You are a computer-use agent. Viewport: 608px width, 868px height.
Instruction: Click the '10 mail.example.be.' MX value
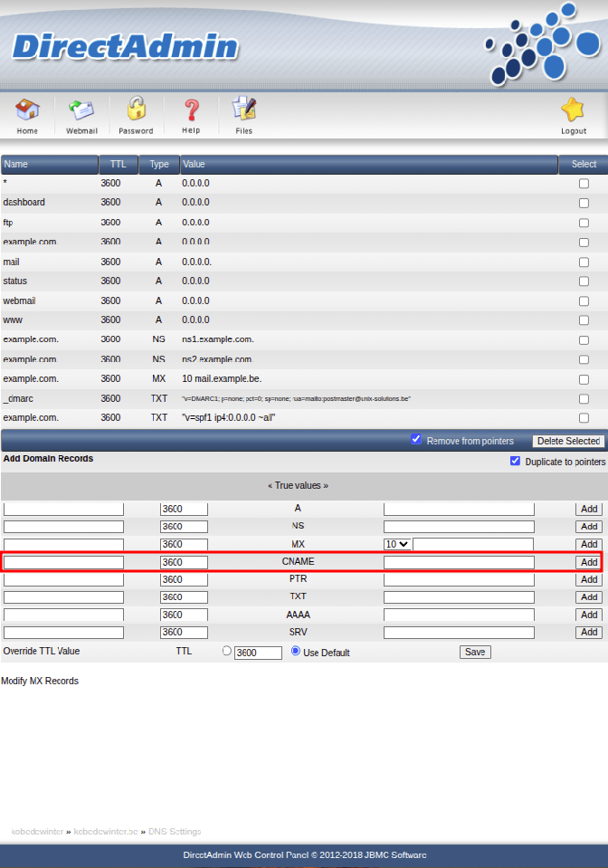coord(222,379)
